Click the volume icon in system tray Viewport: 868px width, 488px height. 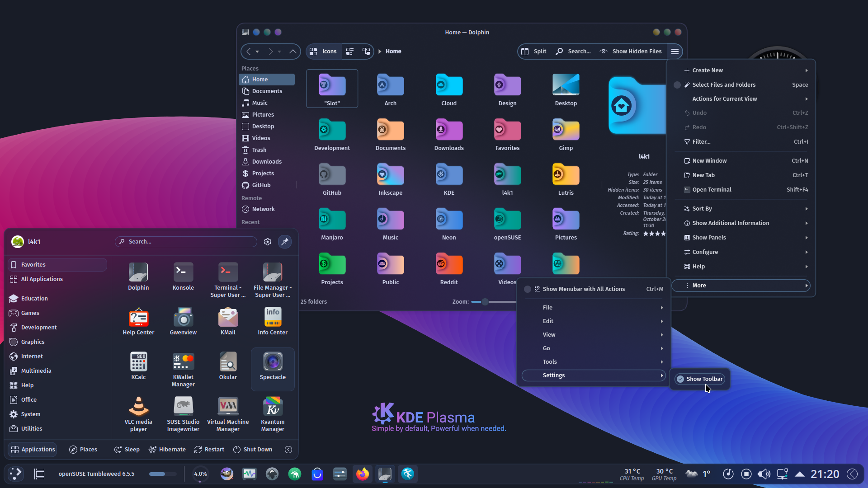[764, 474]
